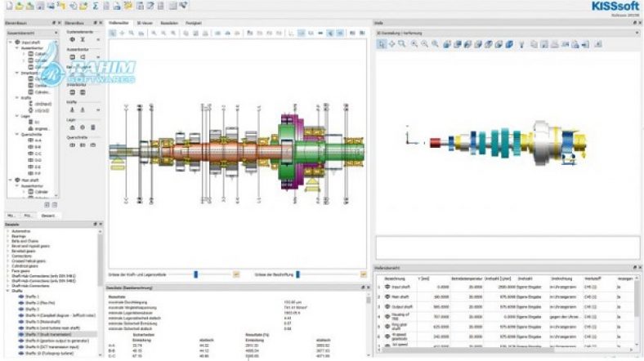Float the Elementbaum panel with pin icon
644x361 pixels.
54,23
